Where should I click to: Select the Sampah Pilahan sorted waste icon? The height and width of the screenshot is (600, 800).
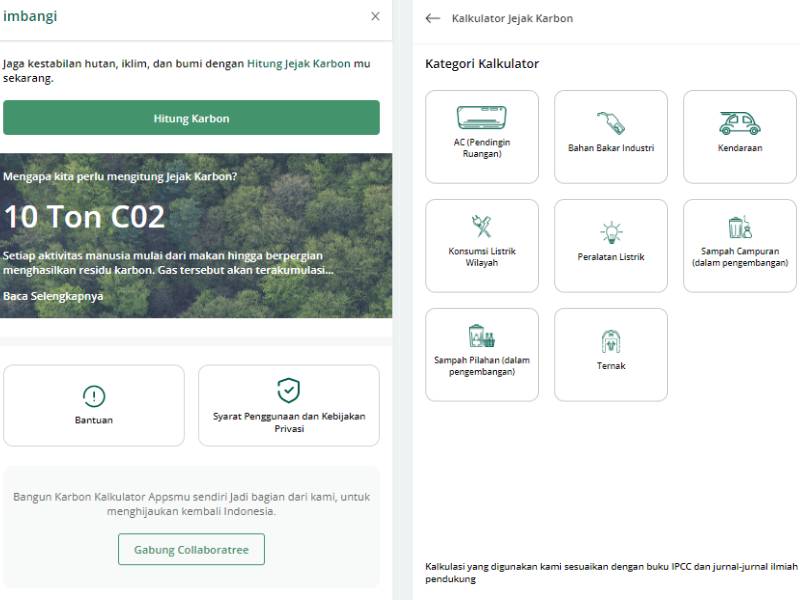point(482,336)
